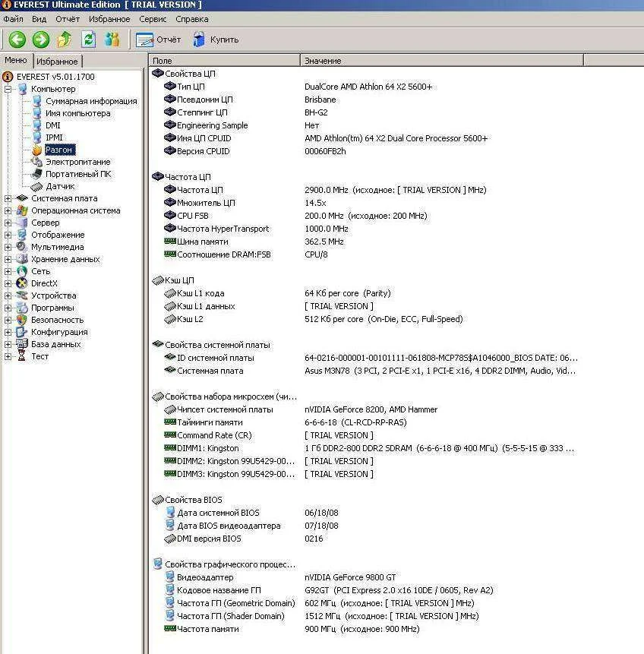
Task: Select Датчик in the tree
Action: click(x=60, y=186)
